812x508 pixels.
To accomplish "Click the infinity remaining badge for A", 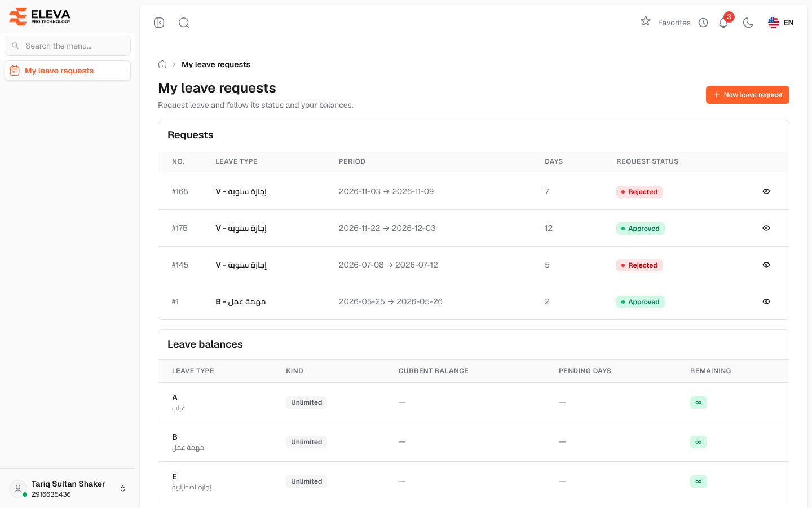I will click(699, 402).
